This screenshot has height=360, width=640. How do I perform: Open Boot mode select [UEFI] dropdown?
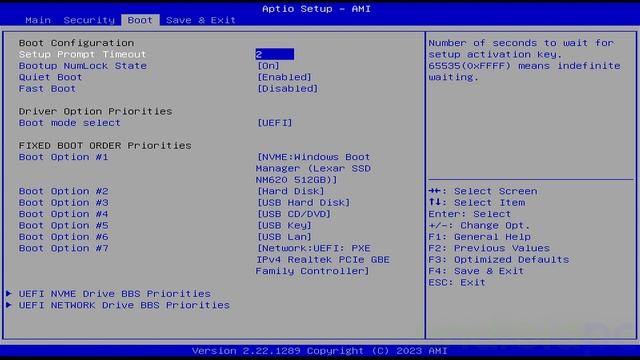[275, 123]
